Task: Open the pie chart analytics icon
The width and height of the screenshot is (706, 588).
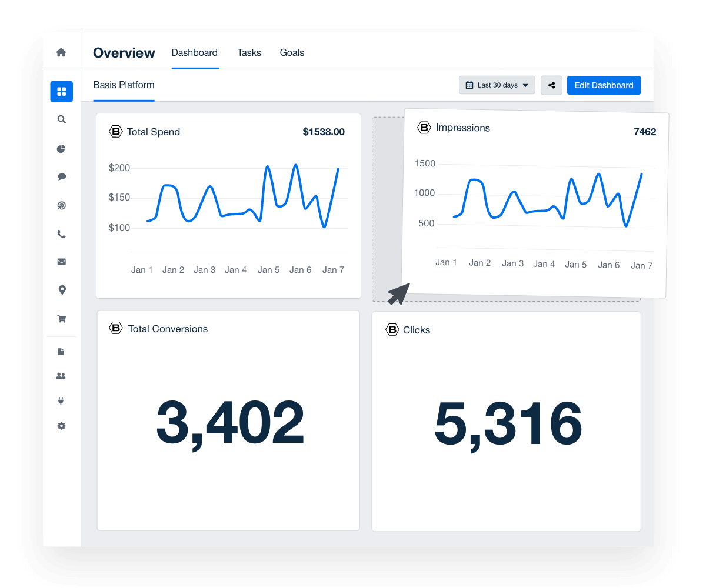Action: pos(61,149)
